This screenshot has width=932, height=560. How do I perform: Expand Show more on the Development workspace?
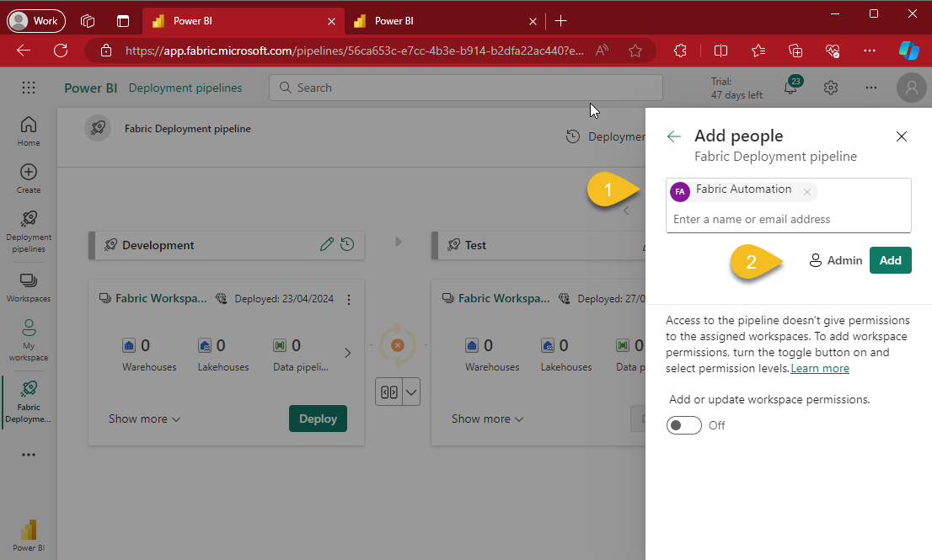click(144, 419)
